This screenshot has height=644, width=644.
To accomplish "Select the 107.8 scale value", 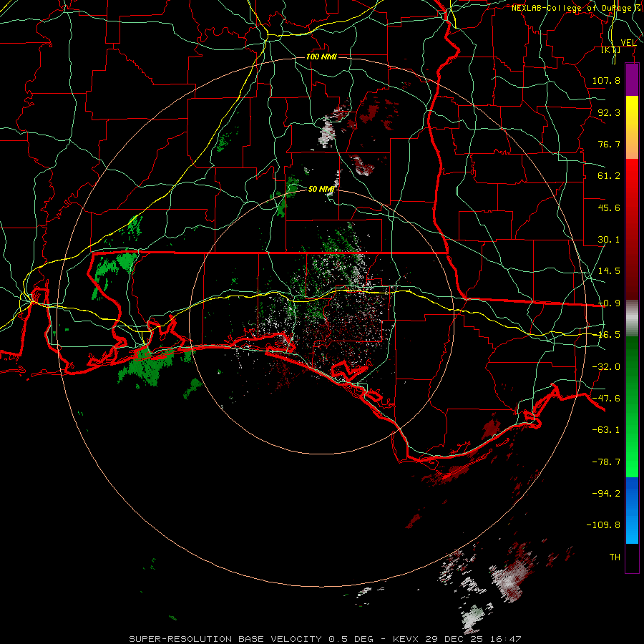I will (606, 80).
